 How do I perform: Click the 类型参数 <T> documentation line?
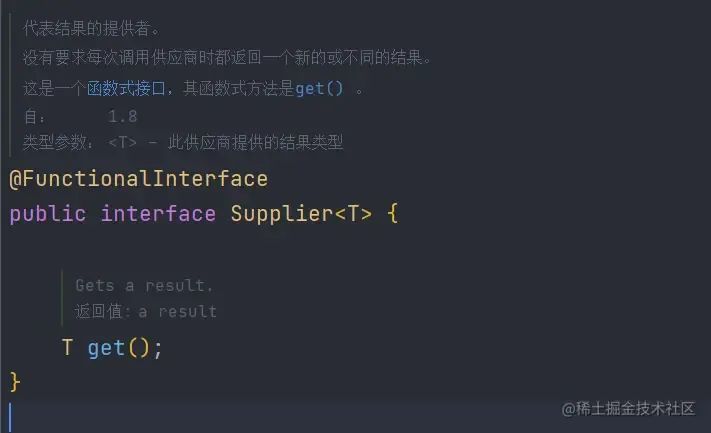click(183, 142)
